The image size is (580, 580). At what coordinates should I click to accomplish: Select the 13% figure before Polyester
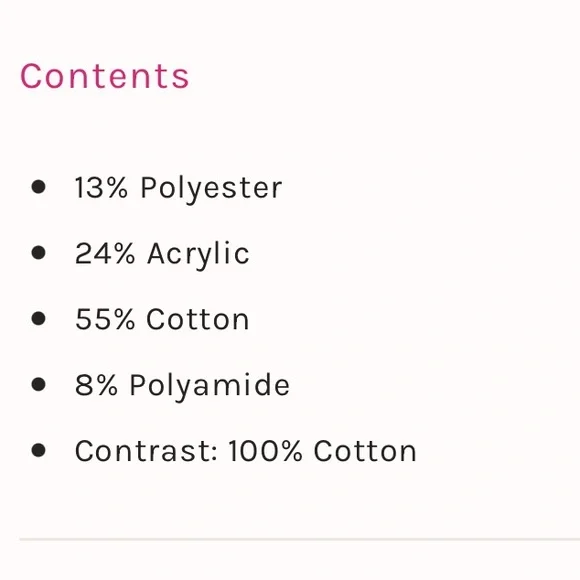(x=101, y=188)
